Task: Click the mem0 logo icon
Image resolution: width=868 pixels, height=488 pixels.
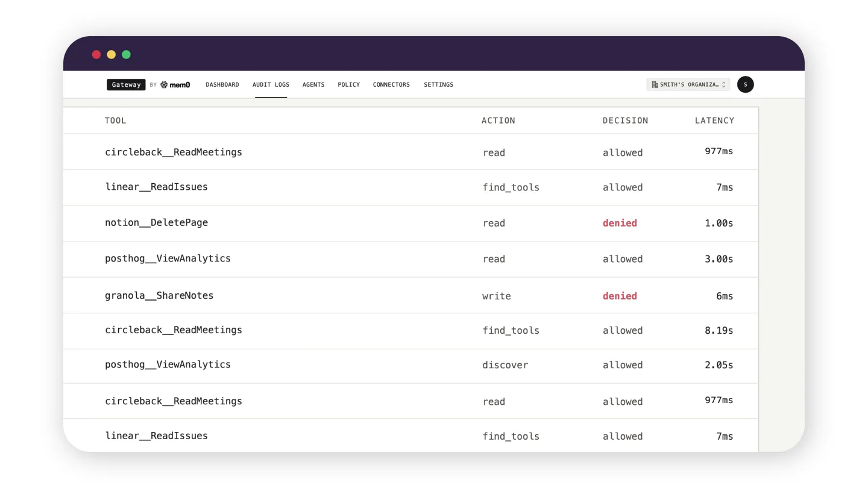Action: 164,85
